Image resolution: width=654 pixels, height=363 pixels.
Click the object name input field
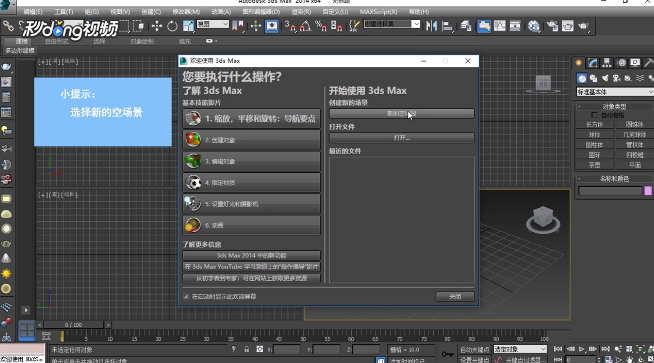click(610, 191)
